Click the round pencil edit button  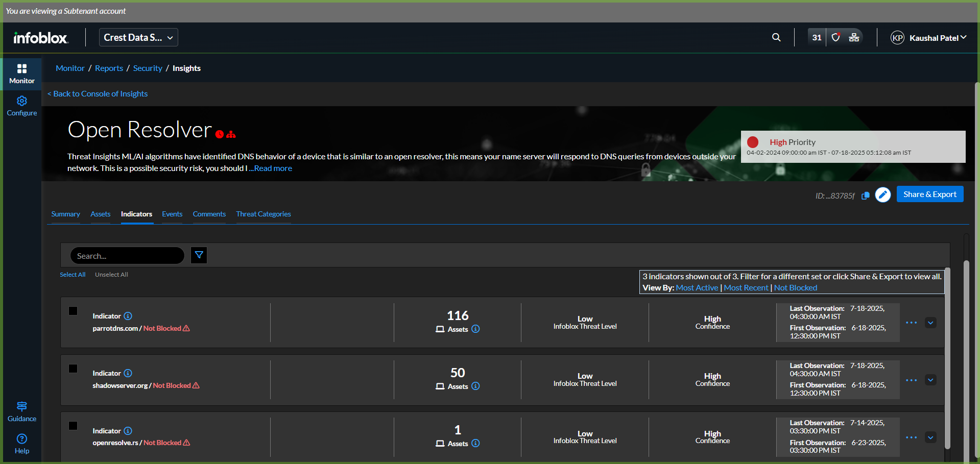coord(883,194)
